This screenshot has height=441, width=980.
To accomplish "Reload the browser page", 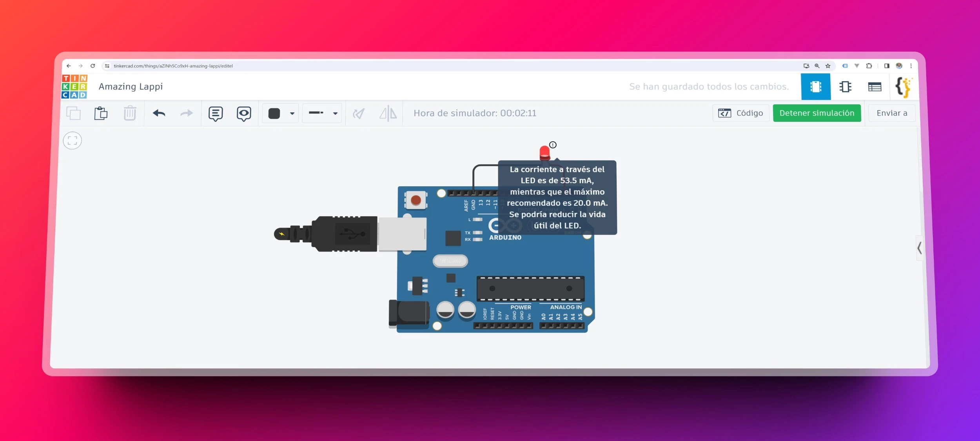I will tap(93, 66).
